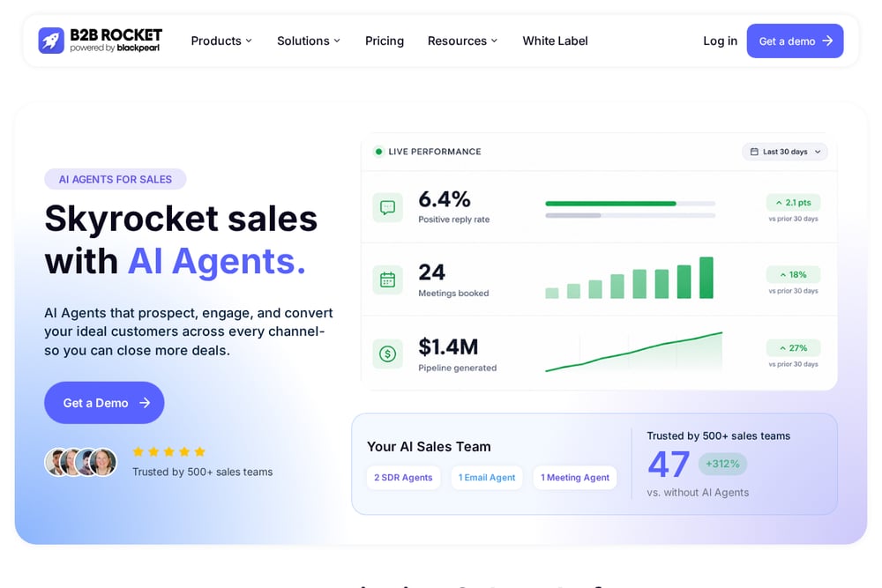Click the 2.1 pts change badge

[x=793, y=203]
